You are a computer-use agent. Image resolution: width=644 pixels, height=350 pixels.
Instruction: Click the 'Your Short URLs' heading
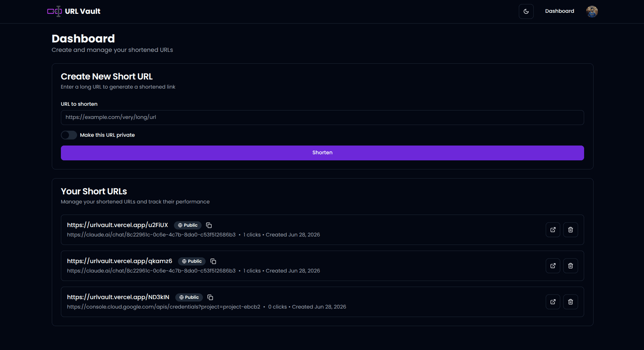(x=94, y=191)
